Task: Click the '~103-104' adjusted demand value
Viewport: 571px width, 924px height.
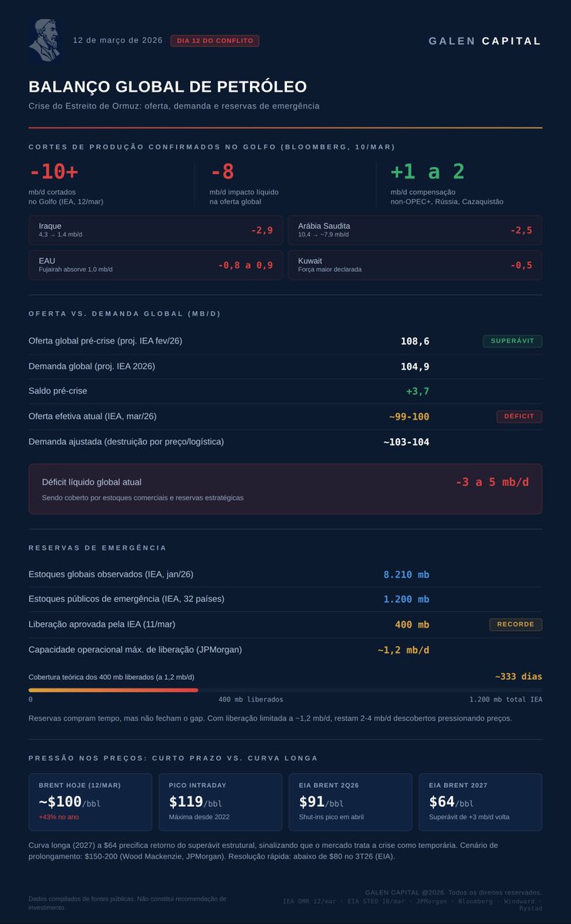Action: coord(406,442)
